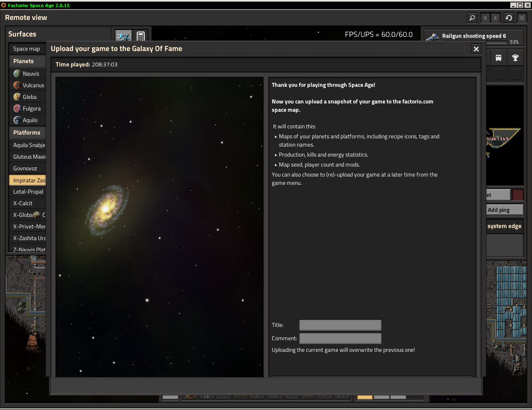Click the Time played 208:37:03 text

coord(86,64)
